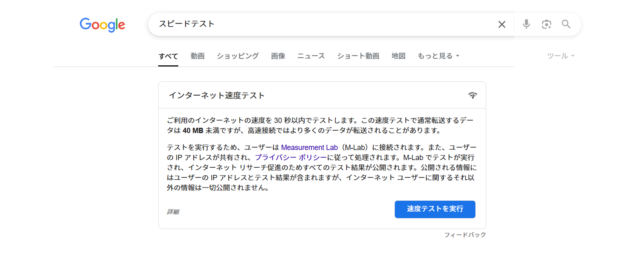Submit search with the magnifying glass icon

[x=566, y=24]
